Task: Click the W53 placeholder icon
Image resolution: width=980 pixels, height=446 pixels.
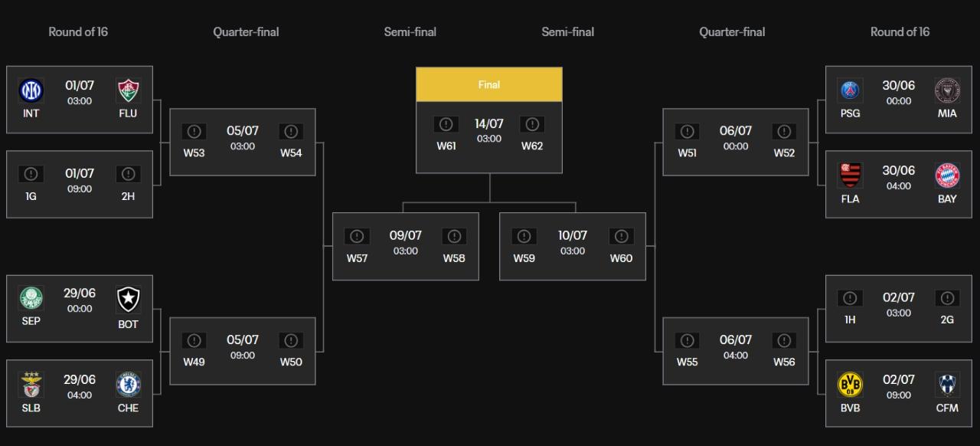Action: click(x=194, y=132)
